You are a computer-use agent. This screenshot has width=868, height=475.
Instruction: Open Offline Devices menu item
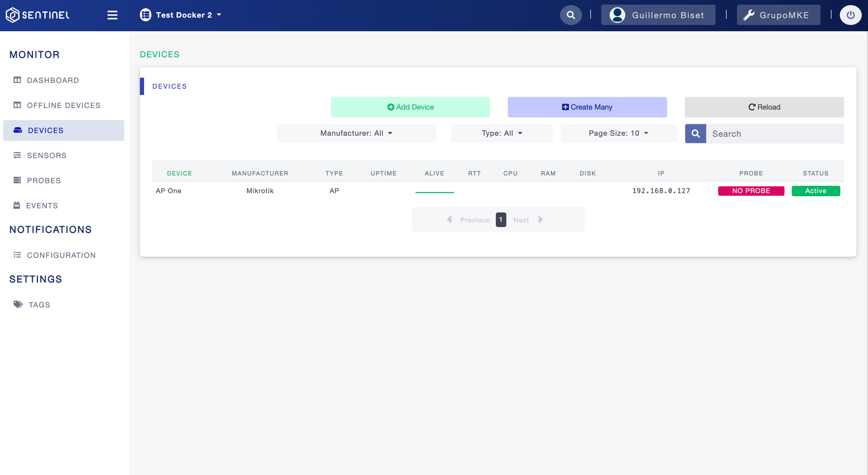click(x=64, y=106)
